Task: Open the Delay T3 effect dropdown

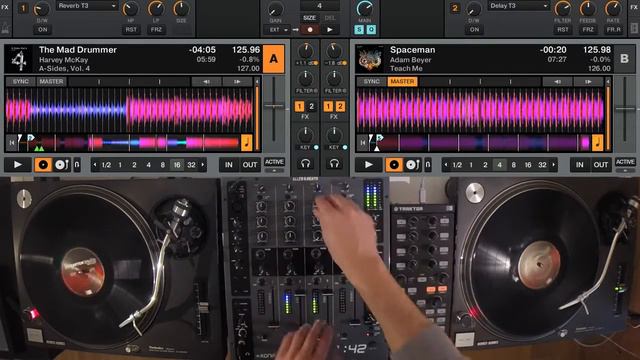Action: [x=518, y=6]
